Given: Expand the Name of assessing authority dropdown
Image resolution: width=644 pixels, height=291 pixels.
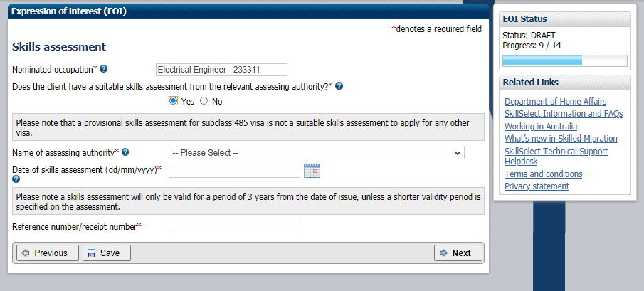Looking at the screenshot, I should (316, 153).
